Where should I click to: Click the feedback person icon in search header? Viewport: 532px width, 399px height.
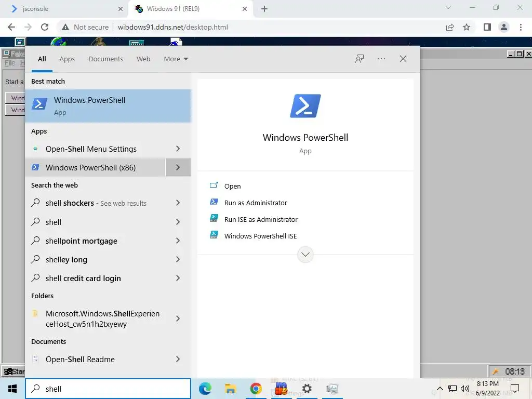[360, 59]
